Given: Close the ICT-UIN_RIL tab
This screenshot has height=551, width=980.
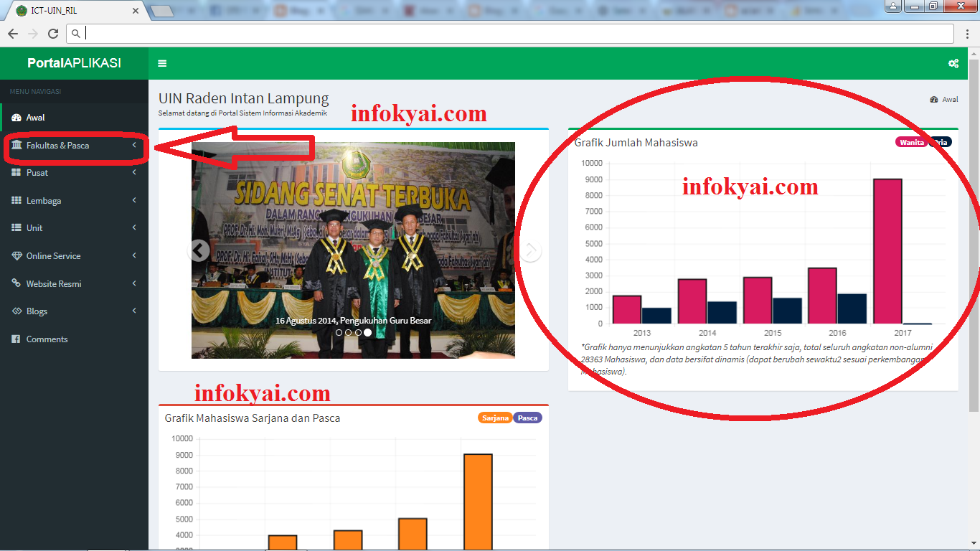Looking at the screenshot, I should point(136,11).
